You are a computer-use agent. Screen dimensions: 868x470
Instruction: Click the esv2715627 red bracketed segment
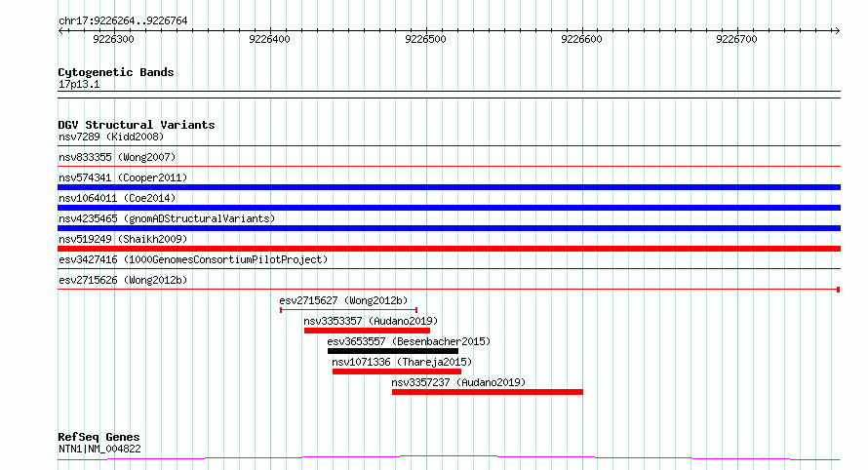click(x=349, y=310)
